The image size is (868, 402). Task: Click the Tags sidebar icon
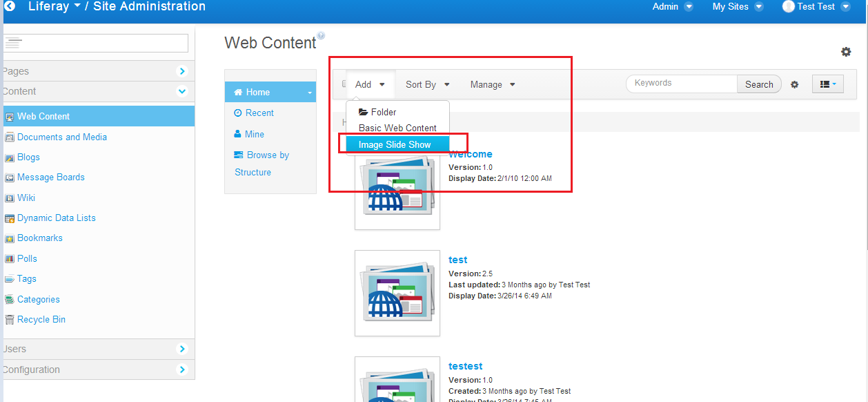click(10, 279)
